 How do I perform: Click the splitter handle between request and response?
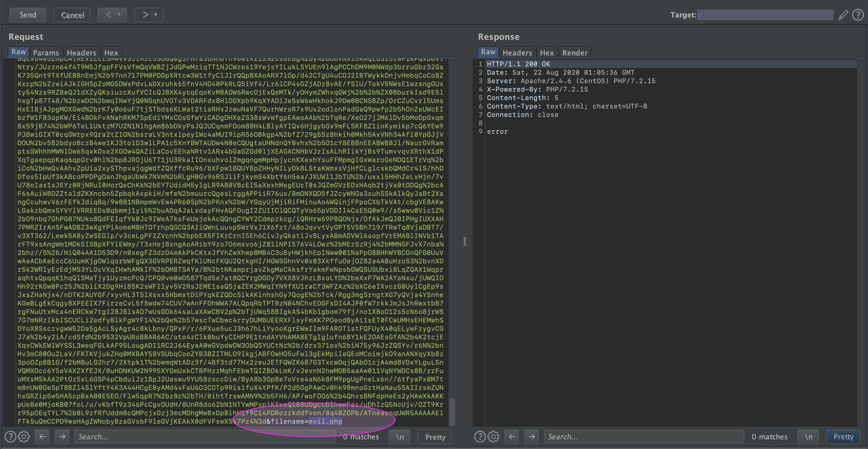(x=465, y=241)
